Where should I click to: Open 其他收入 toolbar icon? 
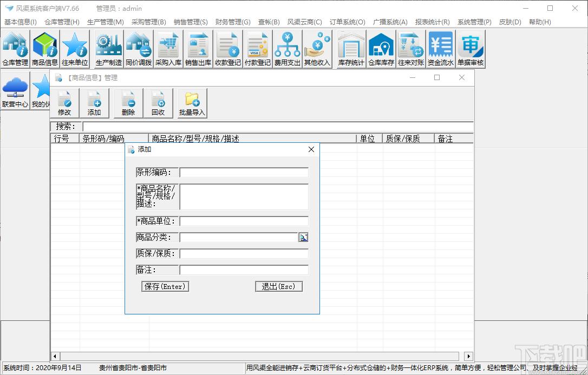[x=317, y=49]
